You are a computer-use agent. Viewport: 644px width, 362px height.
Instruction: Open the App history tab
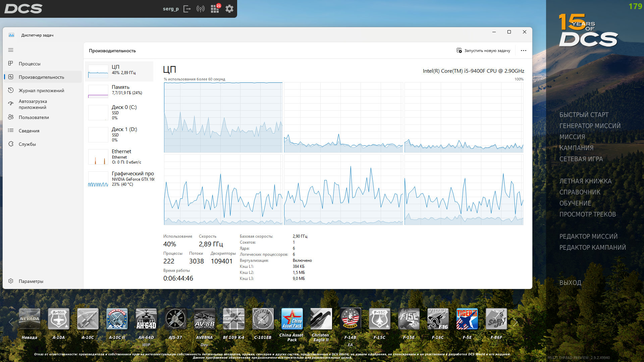[43, 90]
